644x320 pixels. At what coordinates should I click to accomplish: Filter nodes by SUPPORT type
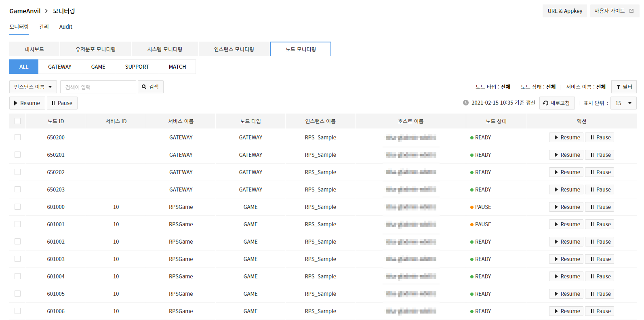137,67
